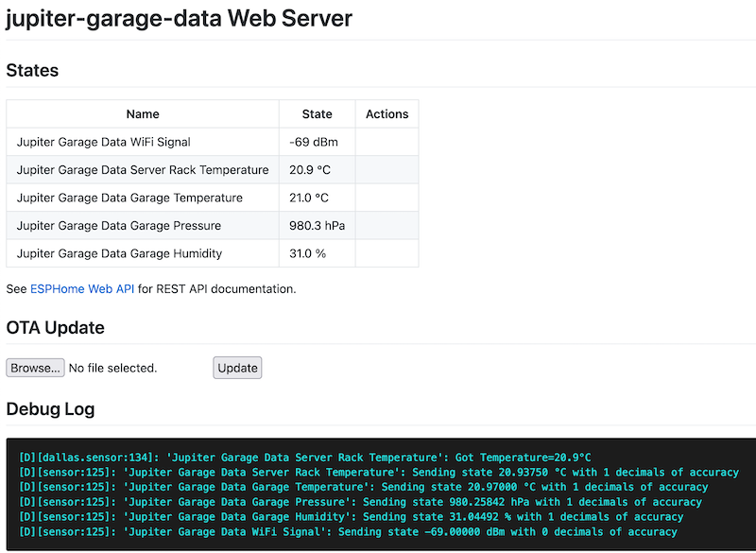Click the 'No file selected.' file input label
Screen dimensions: 756x553
point(112,368)
